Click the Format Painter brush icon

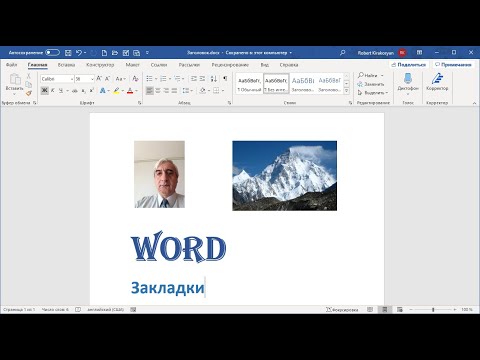[x=29, y=93]
